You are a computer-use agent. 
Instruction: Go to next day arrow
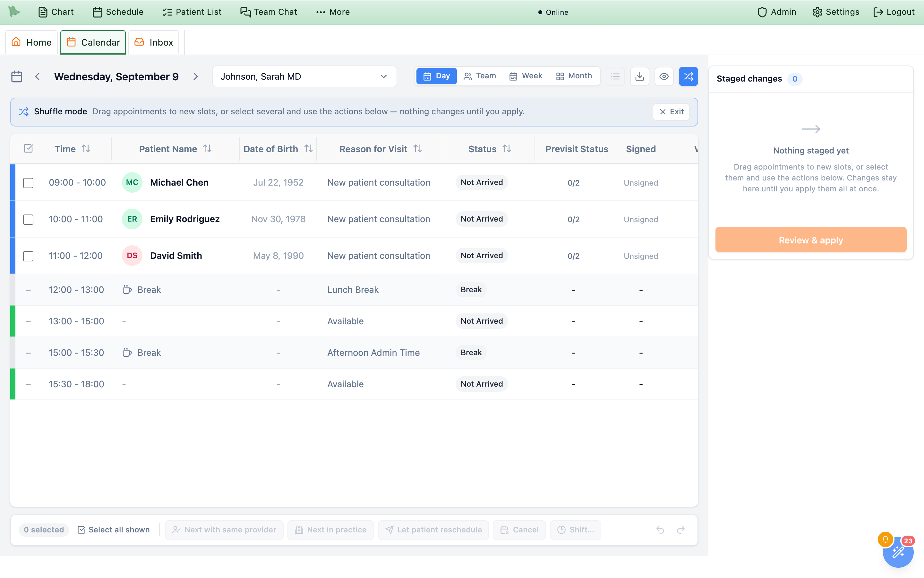(195, 76)
